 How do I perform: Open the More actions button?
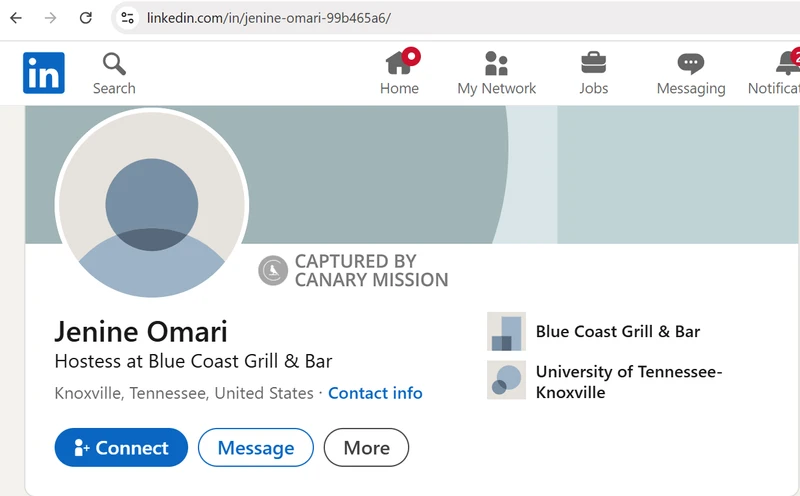coord(366,448)
